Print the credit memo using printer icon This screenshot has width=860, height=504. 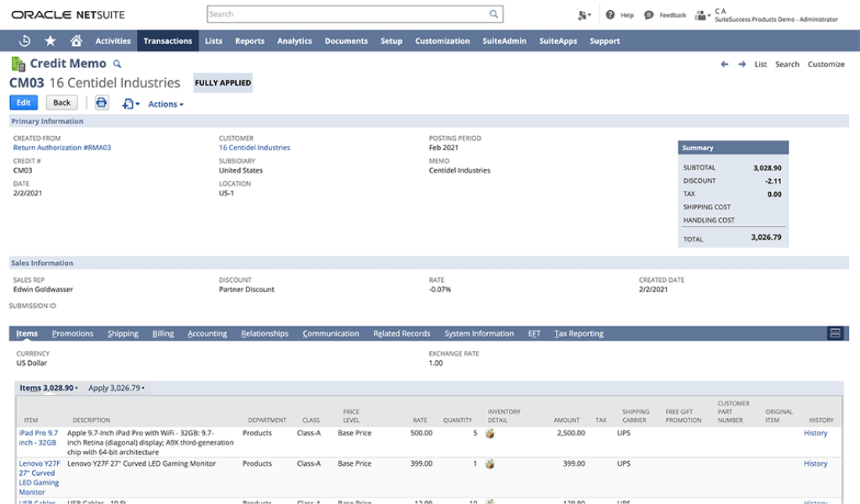click(102, 102)
